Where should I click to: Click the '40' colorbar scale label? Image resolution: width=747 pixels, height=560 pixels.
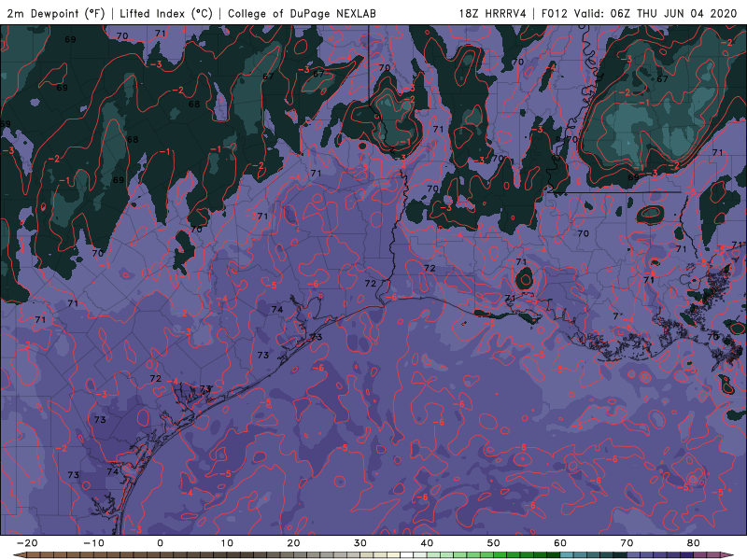[427, 543]
